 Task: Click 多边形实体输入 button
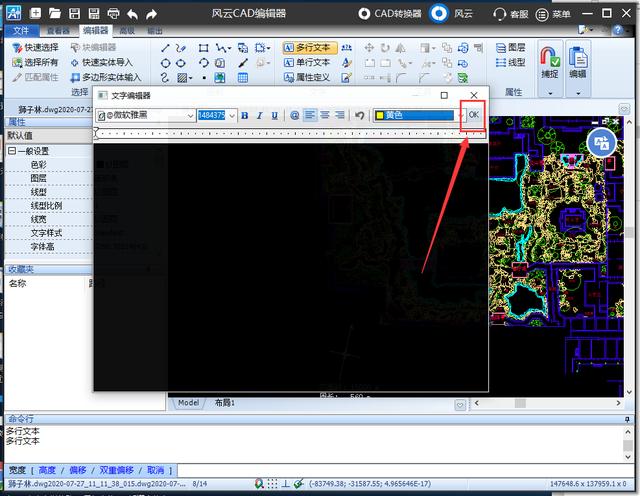(106, 77)
